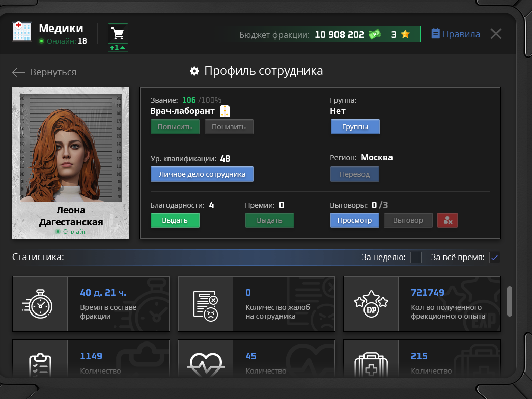Open Личное дело сотрудника

pyautogui.click(x=202, y=174)
